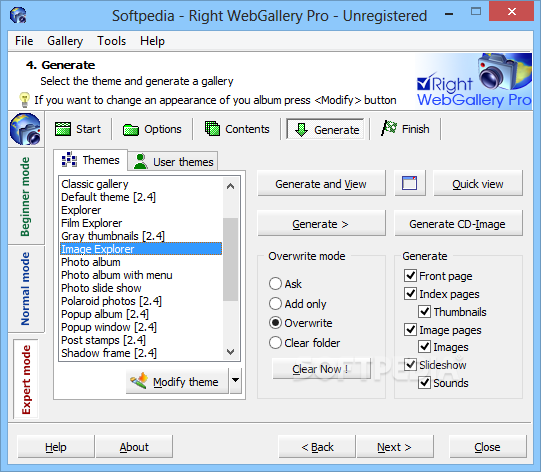This screenshot has width=541, height=472.
Task: Click the Clear Now ! button
Action: [321, 369]
